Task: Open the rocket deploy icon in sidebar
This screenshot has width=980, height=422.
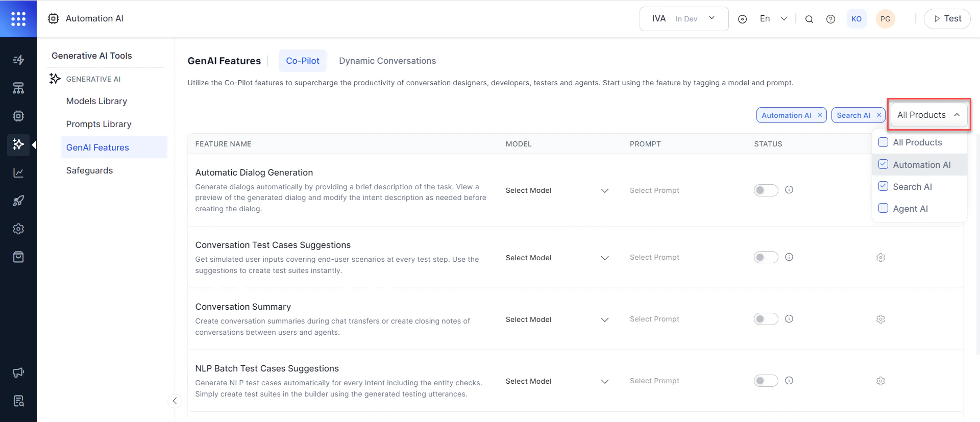Action: pyautogui.click(x=18, y=201)
